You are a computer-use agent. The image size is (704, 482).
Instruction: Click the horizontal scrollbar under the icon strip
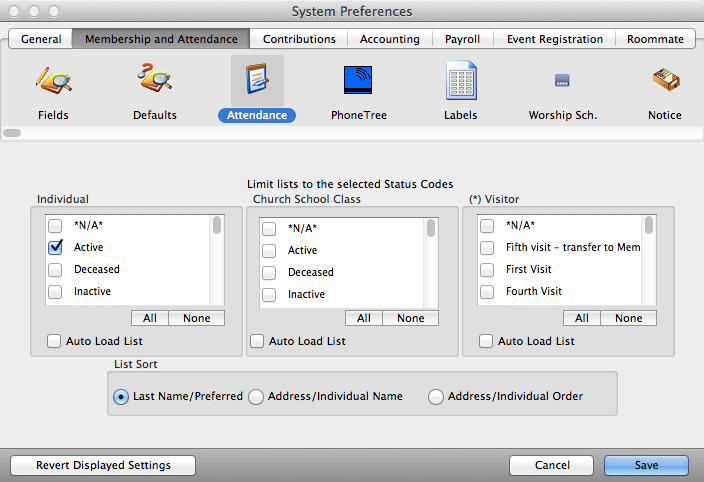click(x=14, y=132)
